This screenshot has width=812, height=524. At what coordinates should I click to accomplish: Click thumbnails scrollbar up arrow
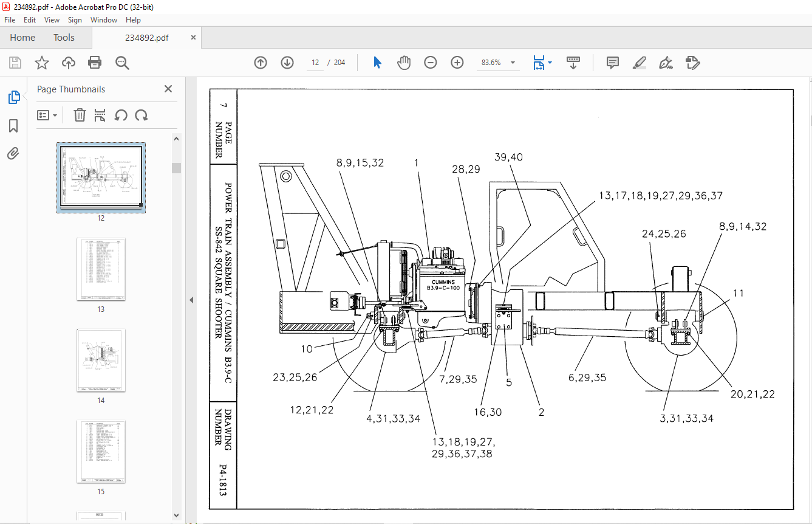tap(177, 139)
